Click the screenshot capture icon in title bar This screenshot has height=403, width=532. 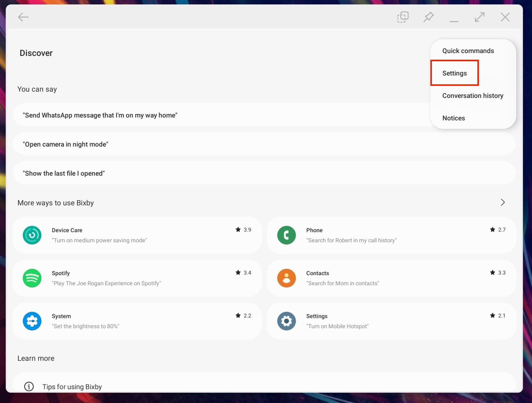(x=403, y=17)
